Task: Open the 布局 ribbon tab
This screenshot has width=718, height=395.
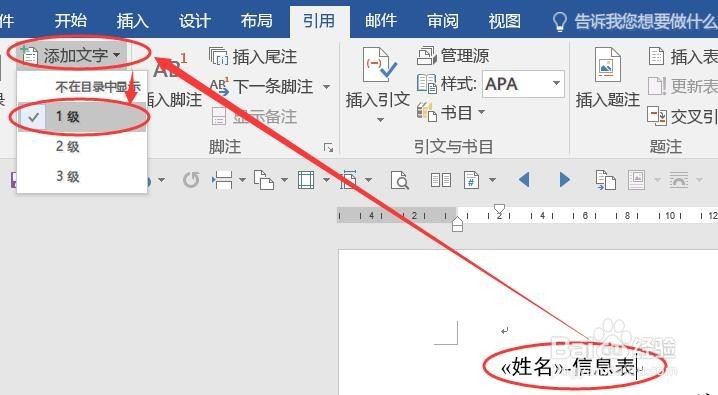Action: pyautogui.click(x=256, y=21)
